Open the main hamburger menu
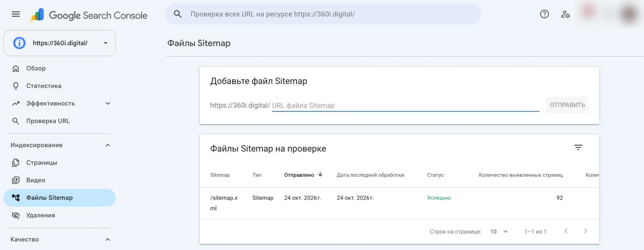The width and height of the screenshot is (644, 250). pos(16,14)
